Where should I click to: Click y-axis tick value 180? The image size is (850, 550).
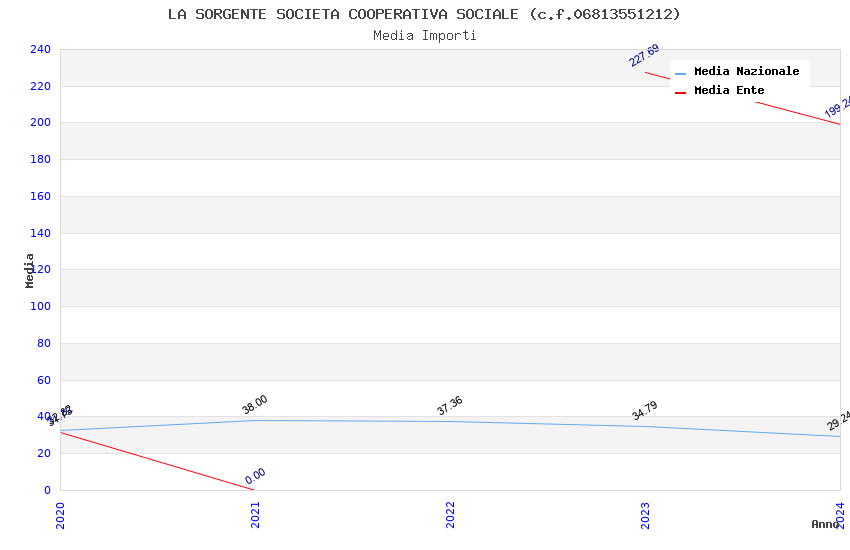[40, 159]
